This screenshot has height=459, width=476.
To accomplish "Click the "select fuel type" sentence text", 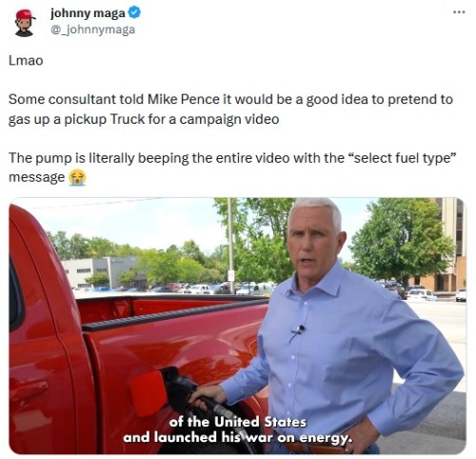I will [232, 168].
